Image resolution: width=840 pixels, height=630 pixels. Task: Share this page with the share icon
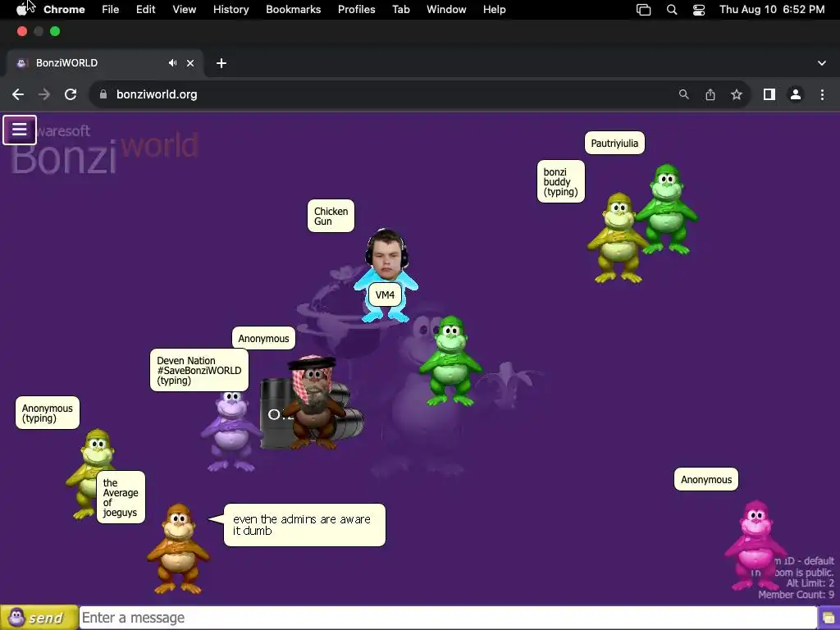tap(710, 94)
